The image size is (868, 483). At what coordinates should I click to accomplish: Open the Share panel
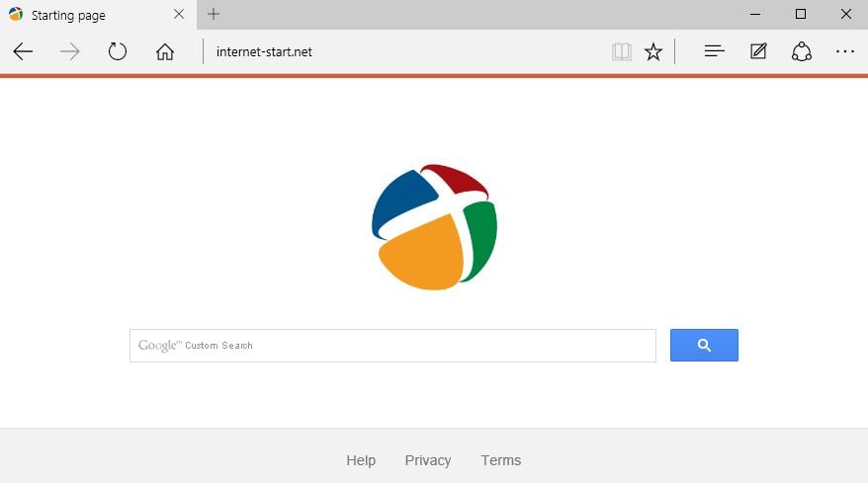[802, 51]
